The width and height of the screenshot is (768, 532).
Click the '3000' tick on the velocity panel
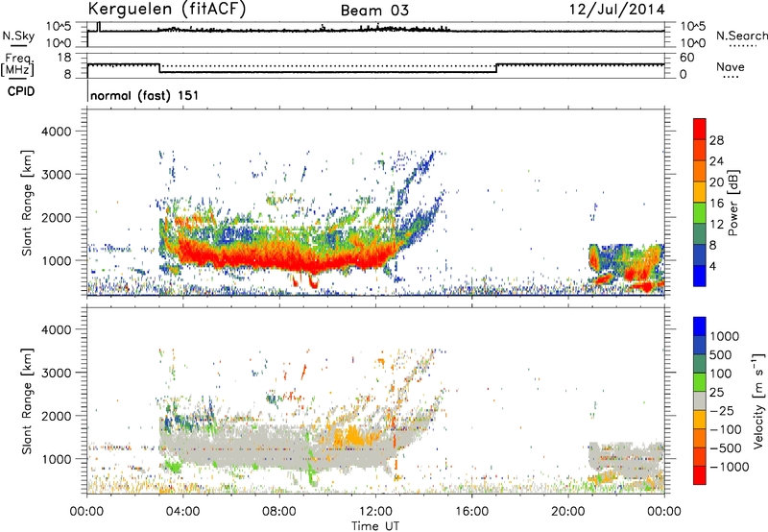pyautogui.click(x=57, y=373)
